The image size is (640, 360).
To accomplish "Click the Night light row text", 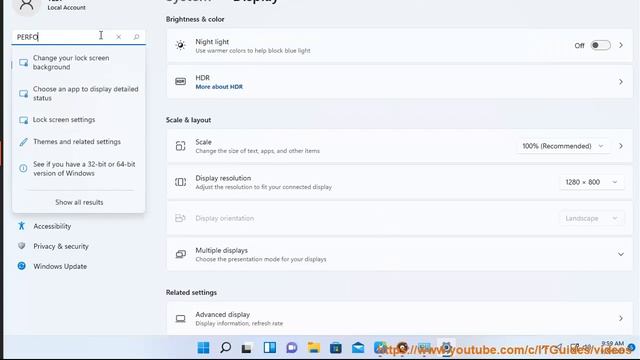I will [x=253, y=46].
